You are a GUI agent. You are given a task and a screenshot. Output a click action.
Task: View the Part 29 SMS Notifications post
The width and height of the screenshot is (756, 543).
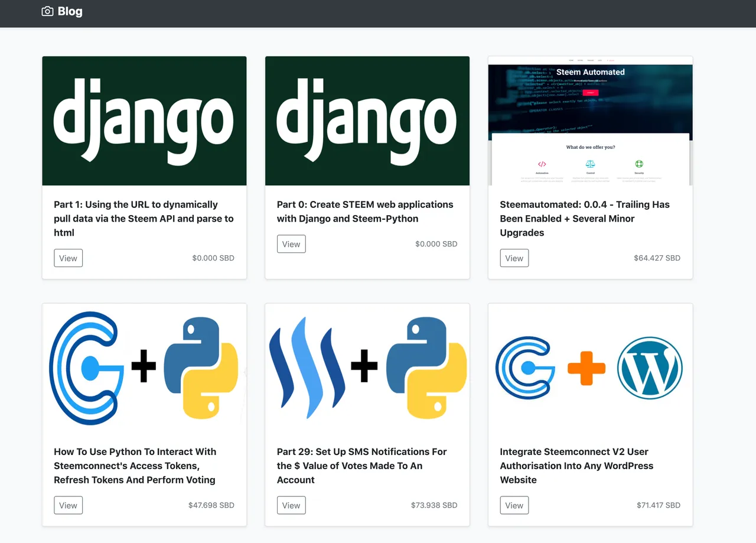pos(291,505)
